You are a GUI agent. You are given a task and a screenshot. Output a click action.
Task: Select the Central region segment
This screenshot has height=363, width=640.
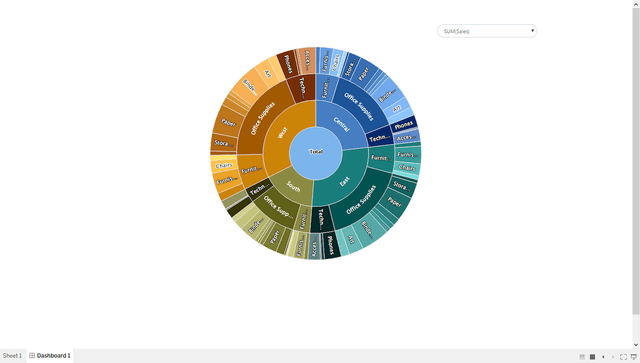(x=342, y=124)
